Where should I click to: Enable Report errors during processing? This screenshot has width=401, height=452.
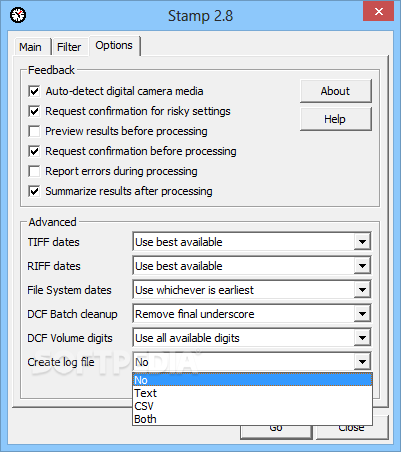34,171
